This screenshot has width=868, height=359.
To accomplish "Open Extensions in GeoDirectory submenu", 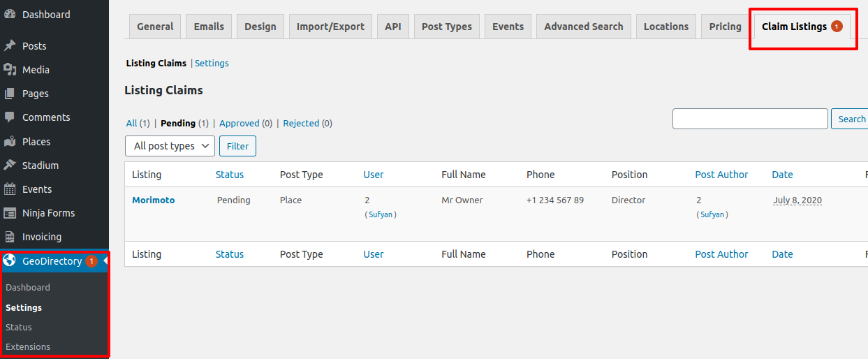I will click(28, 347).
